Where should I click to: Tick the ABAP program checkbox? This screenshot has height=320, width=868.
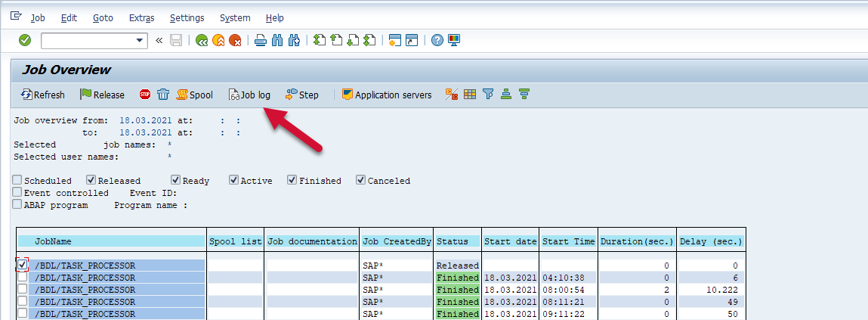coord(17,204)
